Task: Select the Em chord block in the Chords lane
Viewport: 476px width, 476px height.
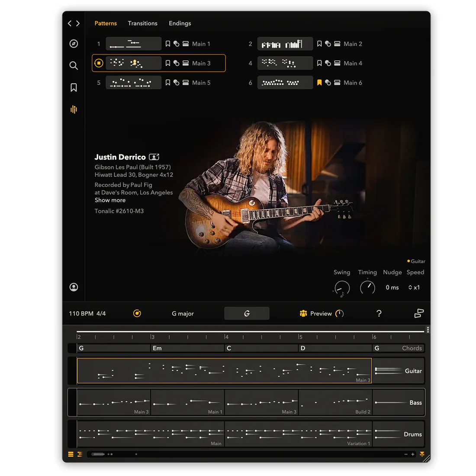Action: tap(187, 348)
